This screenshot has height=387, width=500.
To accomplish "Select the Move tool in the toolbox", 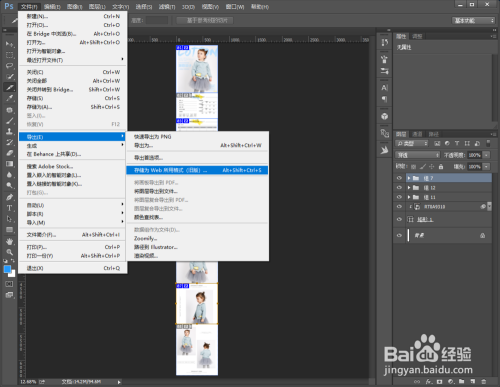I will click(x=9, y=44).
